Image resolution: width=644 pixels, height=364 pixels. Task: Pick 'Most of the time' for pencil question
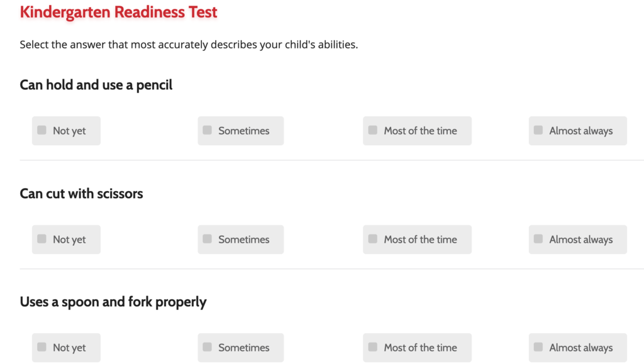click(x=417, y=131)
